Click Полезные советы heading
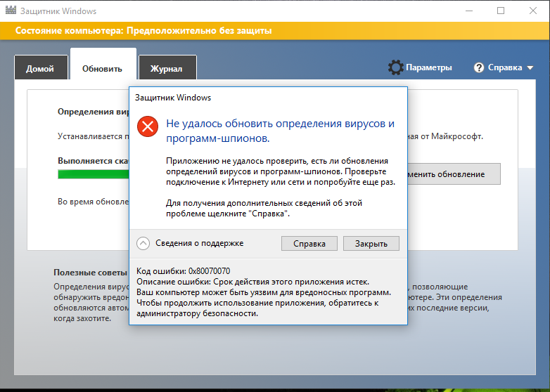Image resolution: width=550 pixels, height=392 pixels. coord(90,273)
